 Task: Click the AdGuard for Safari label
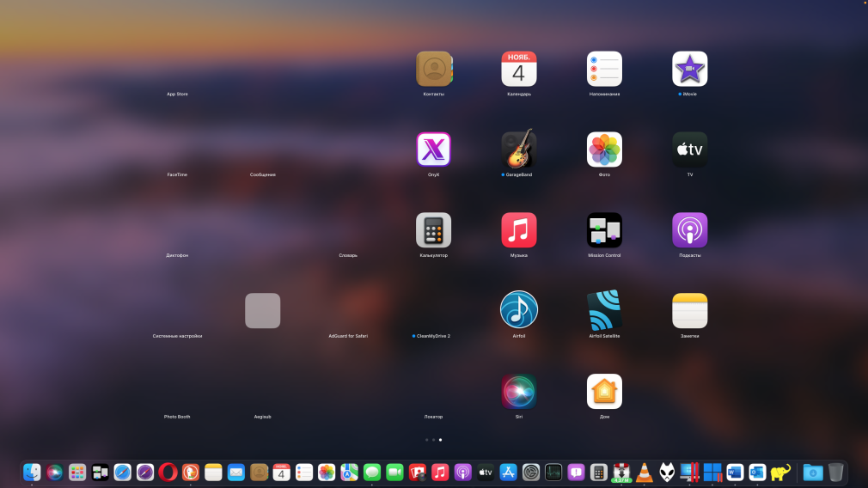click(x=348, y=336)
